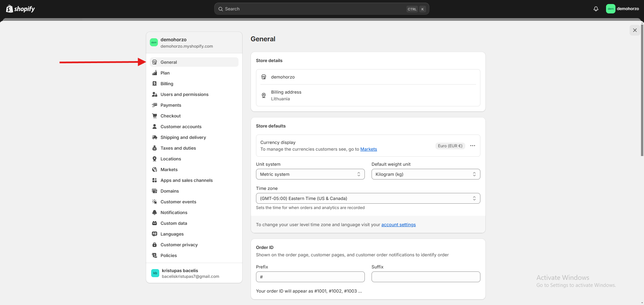Follow the Markets link under Currency display
644x305 pixels.
tap(369, 149)
